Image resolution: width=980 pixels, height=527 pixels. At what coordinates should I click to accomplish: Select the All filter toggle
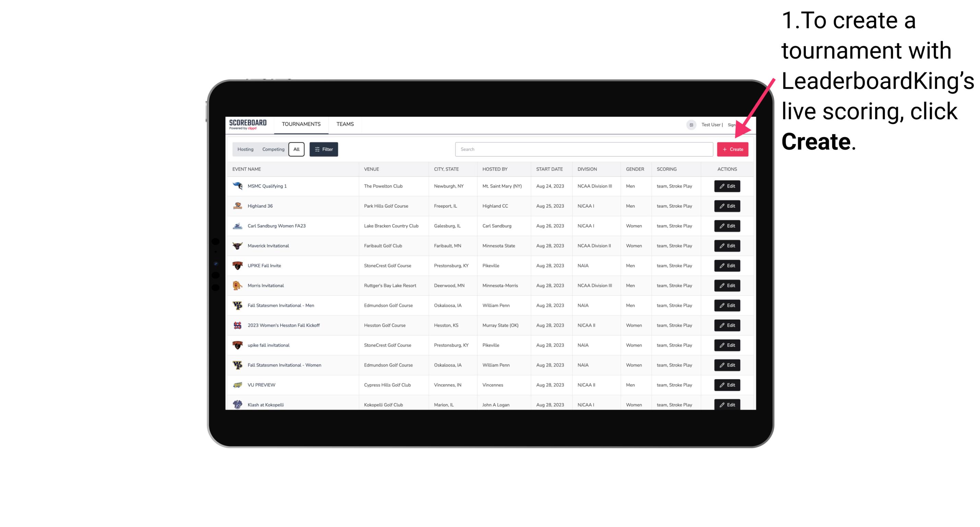(x=296, y=149)
